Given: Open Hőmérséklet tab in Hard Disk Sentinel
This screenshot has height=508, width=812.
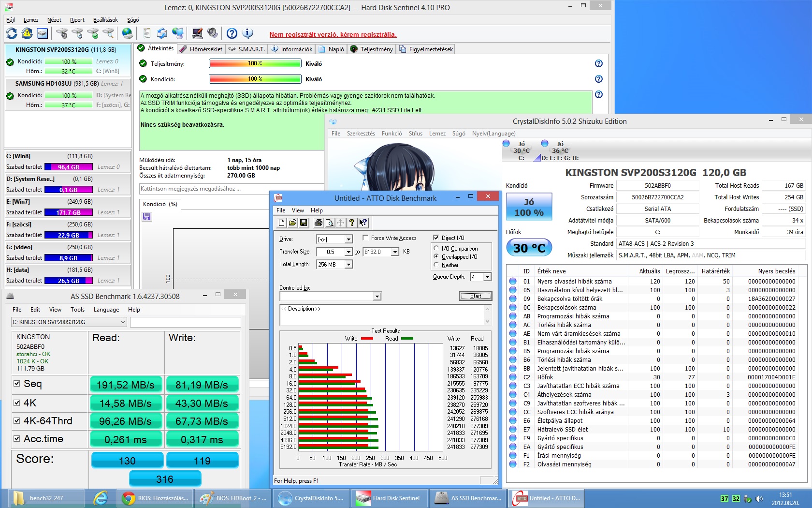Looking at the screenshot, I should (201, 49).
